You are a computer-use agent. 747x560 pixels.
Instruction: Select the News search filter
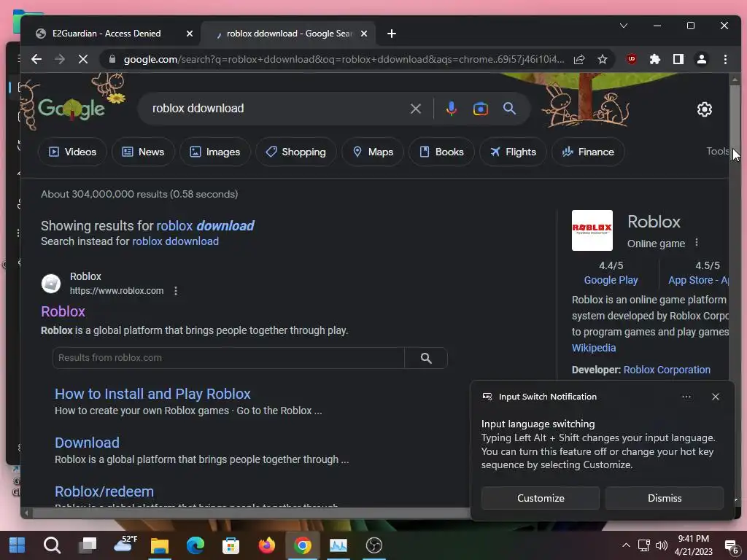point(143,152)
